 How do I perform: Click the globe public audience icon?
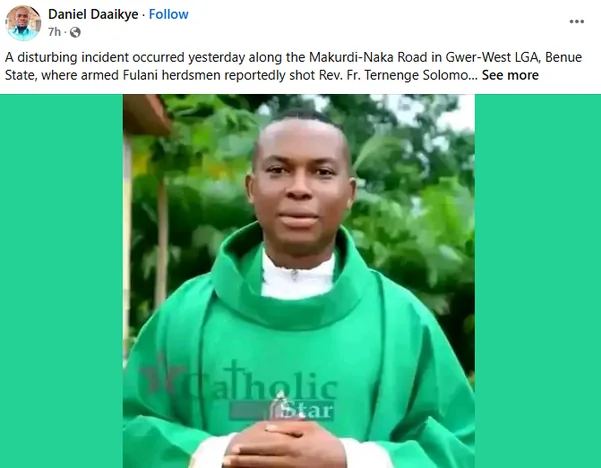click(75, 32)
